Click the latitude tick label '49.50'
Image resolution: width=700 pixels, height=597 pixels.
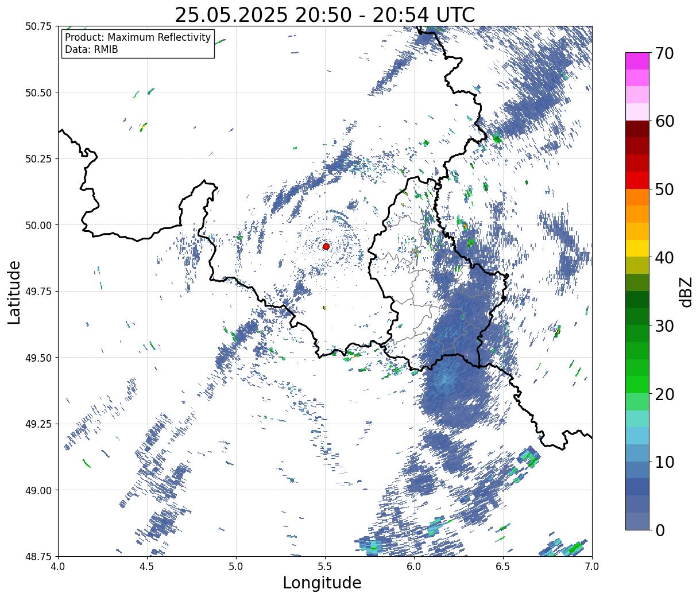[x=38, y=358]
